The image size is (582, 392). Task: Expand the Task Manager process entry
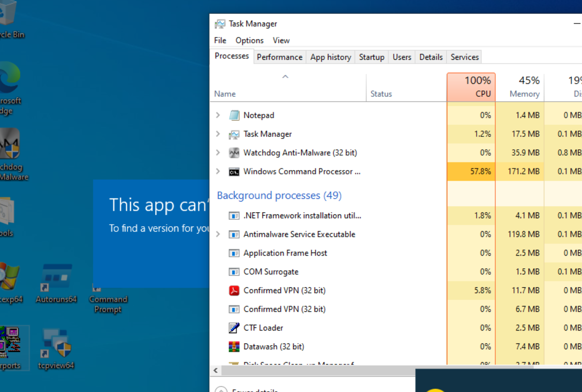[218, 134]
